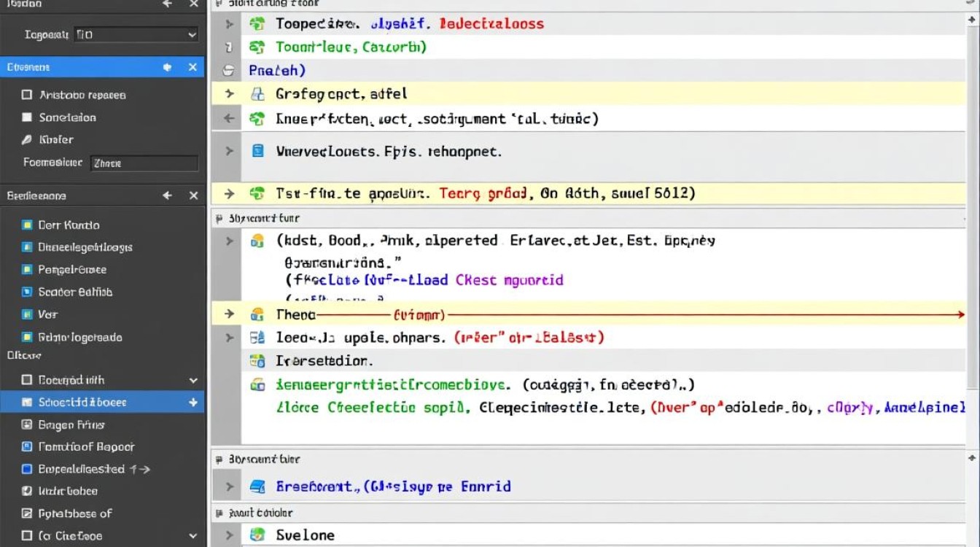Select the "Derr Kandio" sidebar item
The width and height of the screenshot is (980, 547).
point(69,225)
